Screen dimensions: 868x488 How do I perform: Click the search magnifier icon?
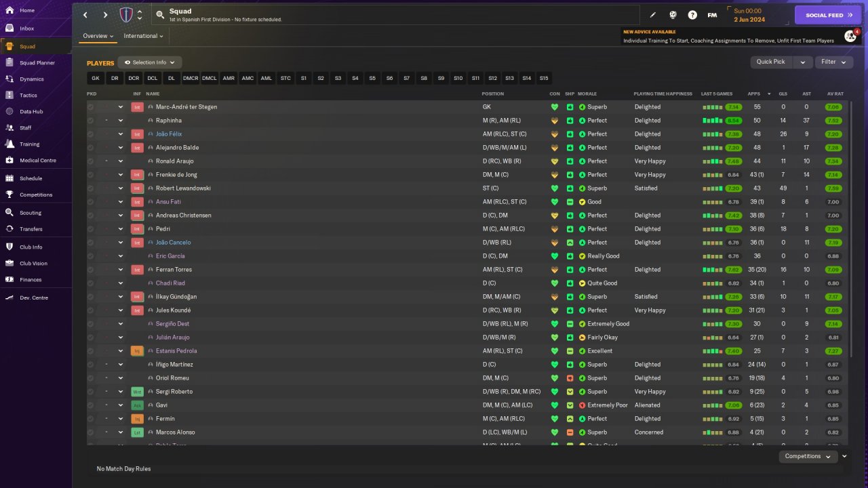160,14
